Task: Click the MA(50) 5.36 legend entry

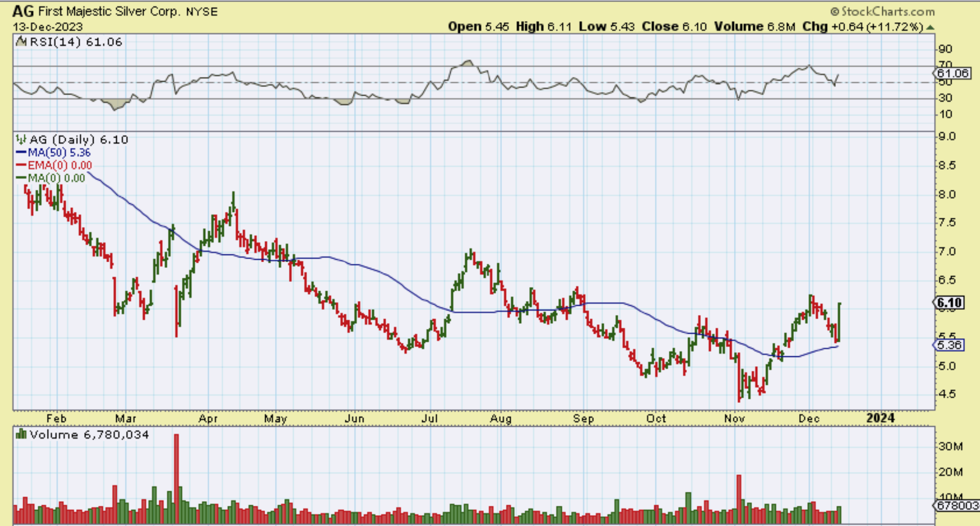Action: [x=59, y=153]
